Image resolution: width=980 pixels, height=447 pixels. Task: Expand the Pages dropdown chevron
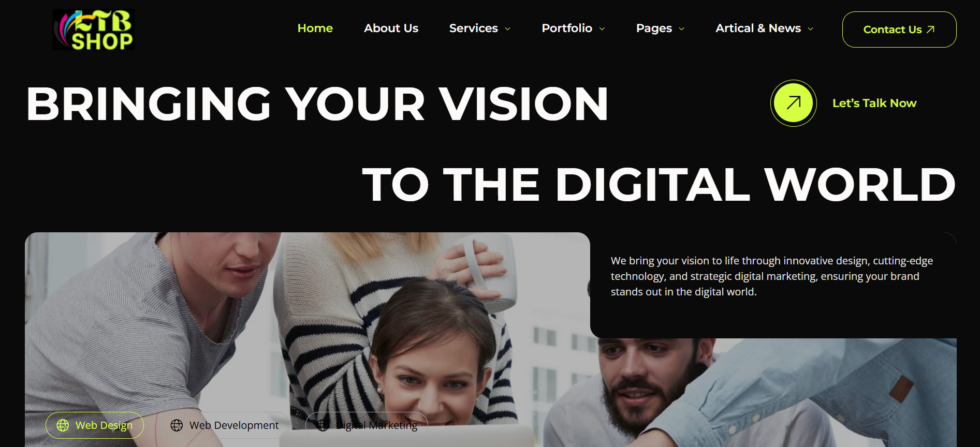tap(681, 29)
